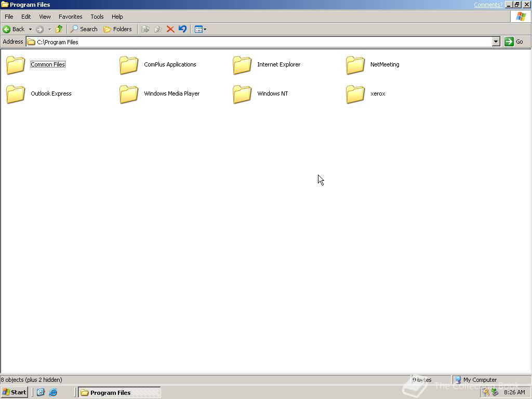Screen dimensions: 532x399
Task: Click the 8:26 AM clock
Action: 514,393
